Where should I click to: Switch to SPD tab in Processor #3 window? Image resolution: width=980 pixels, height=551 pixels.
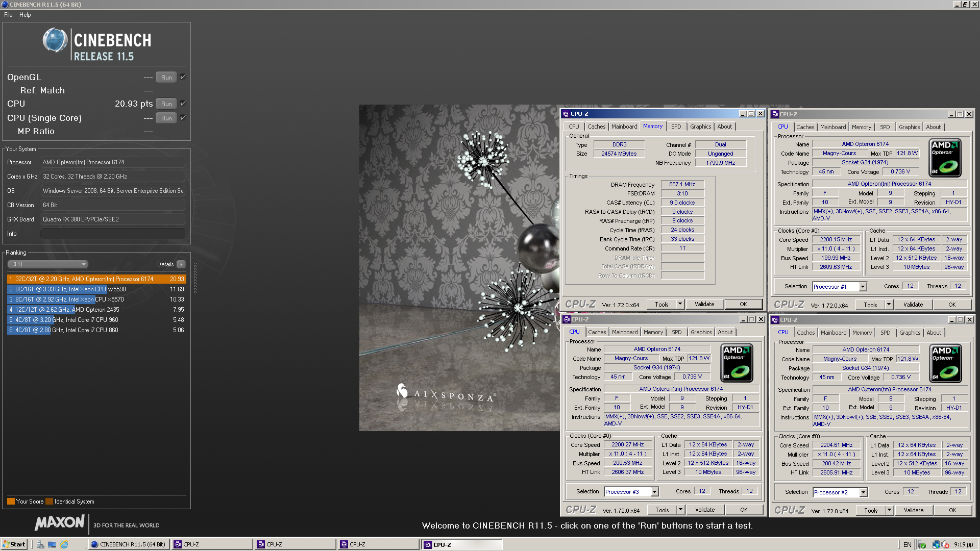pyautogui.click(x=676, y=332)
